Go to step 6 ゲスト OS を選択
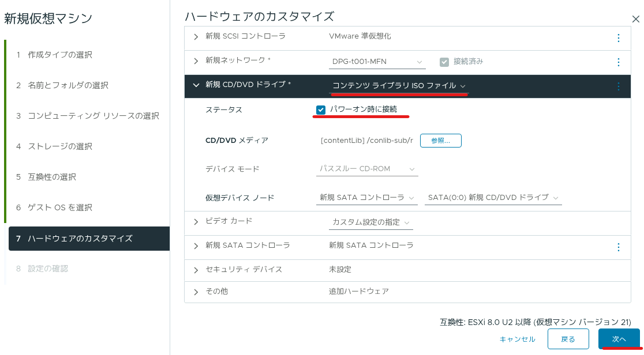Image resolution: width=644 pixels, height=355 pixels. pyautogui.click(x=54, y=207)
